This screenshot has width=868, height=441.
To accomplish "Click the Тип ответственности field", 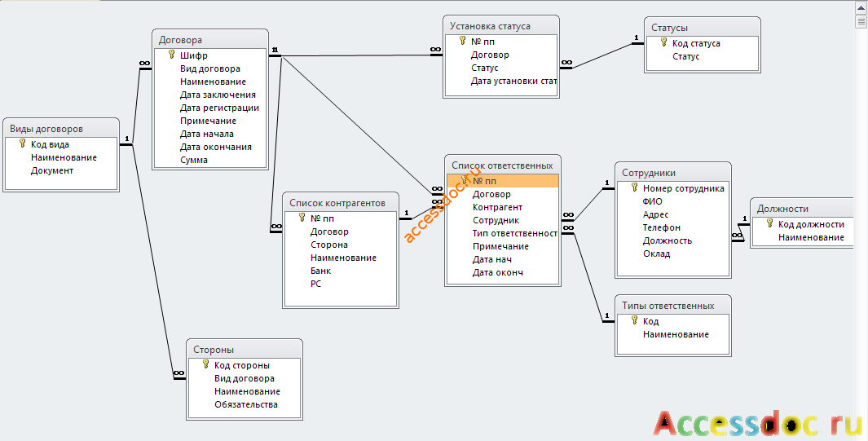I will pyautogui.click(x=515, y=233).
